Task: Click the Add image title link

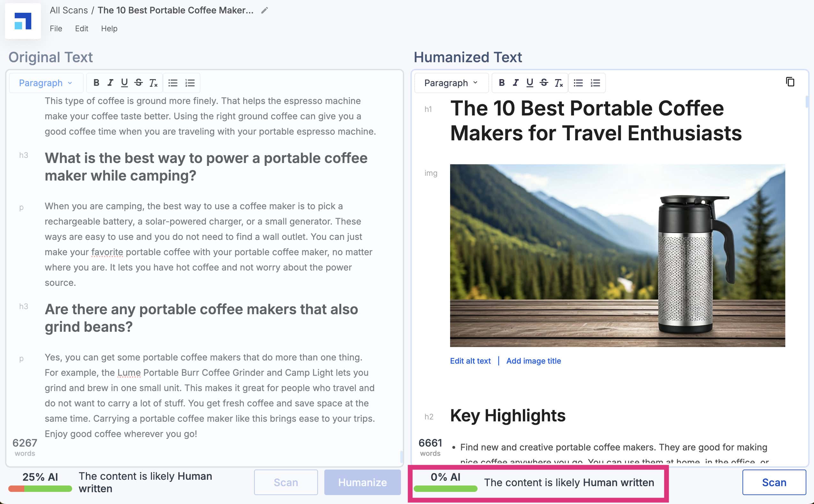Action: pyautogui.click(x=533, y=361)
